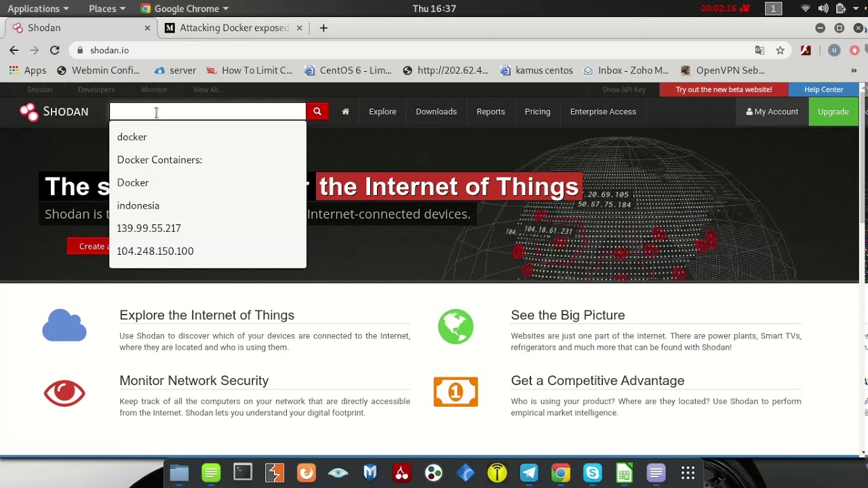Open the Applications menu

click(x=38, y=9)
